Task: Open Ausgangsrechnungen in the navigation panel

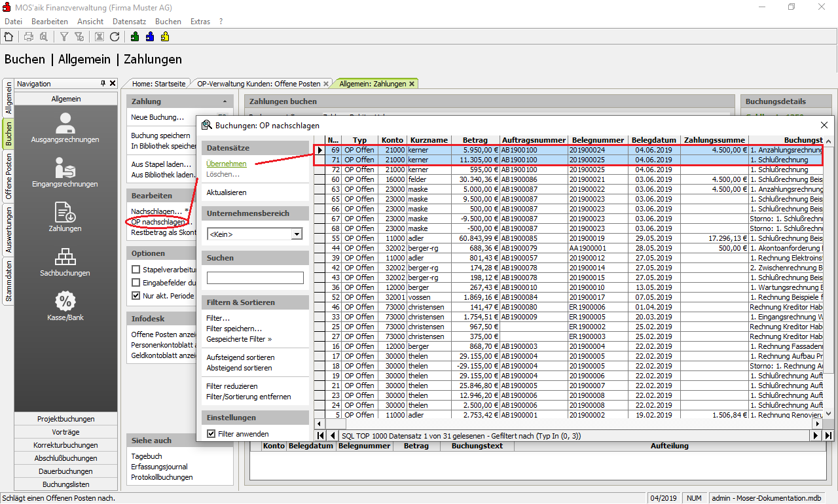Action: coord(65,128)
